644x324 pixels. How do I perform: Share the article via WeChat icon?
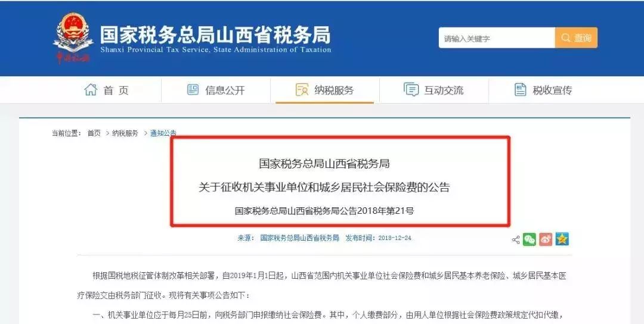530,239
